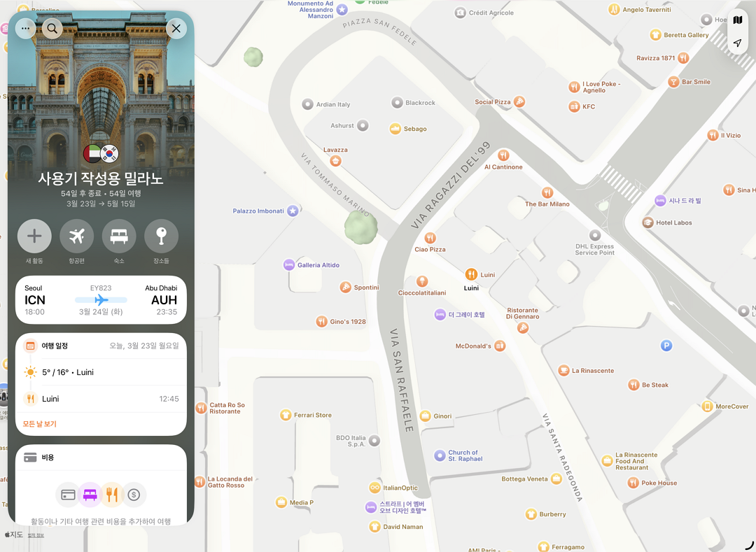
Task: Select the weather row 5° / 16° Luini
Action: click(x=101, y=372)
